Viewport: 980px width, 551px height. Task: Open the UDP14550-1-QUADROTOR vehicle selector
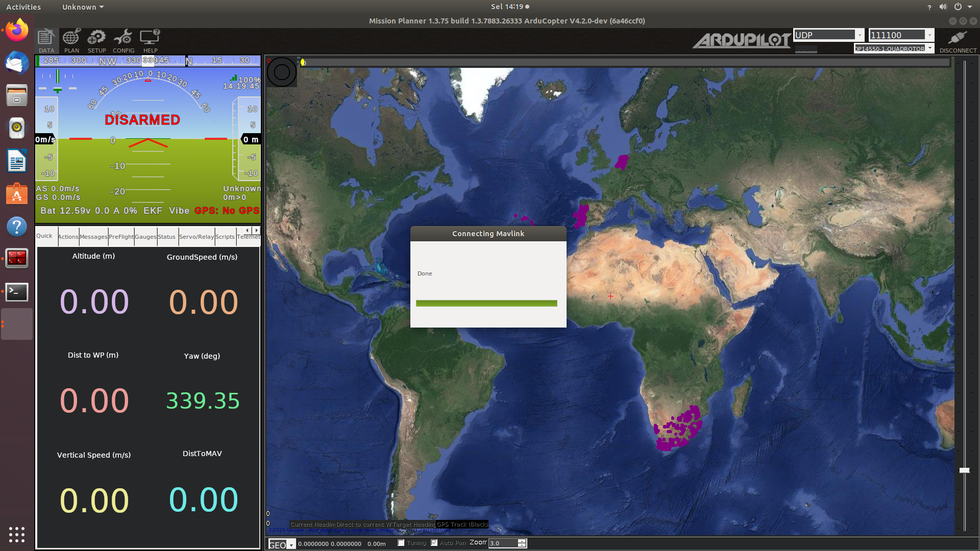point(930,48)
